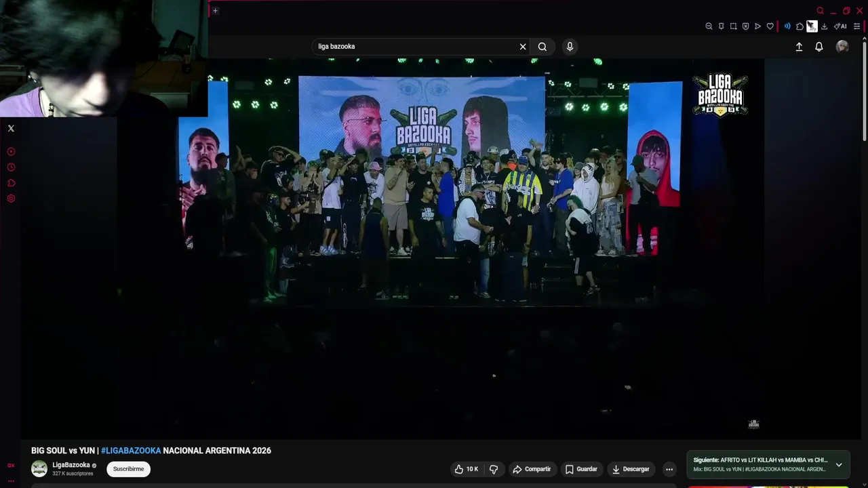Open YouTube notifications bell
The width and height of the screenshot is (868, 488).
coord(819,47)
